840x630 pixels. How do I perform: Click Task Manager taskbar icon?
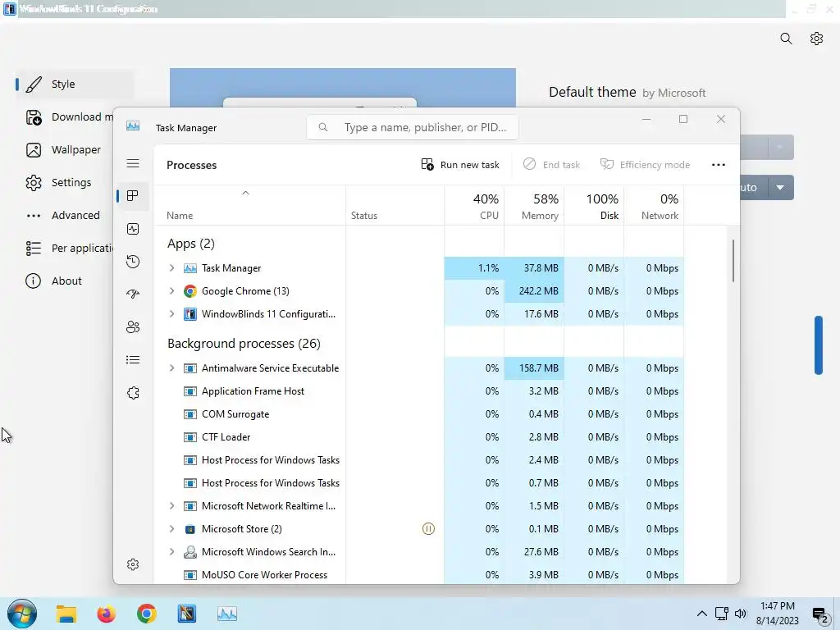click(227, 614)
